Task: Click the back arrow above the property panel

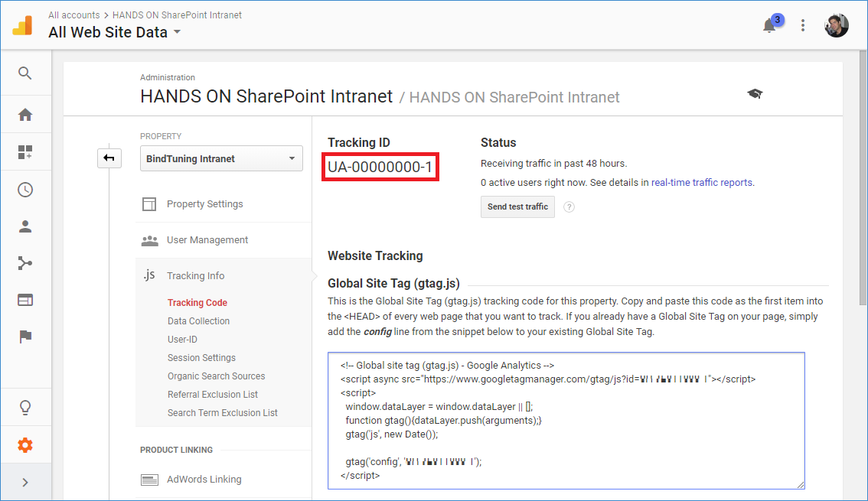Action: 109,158
